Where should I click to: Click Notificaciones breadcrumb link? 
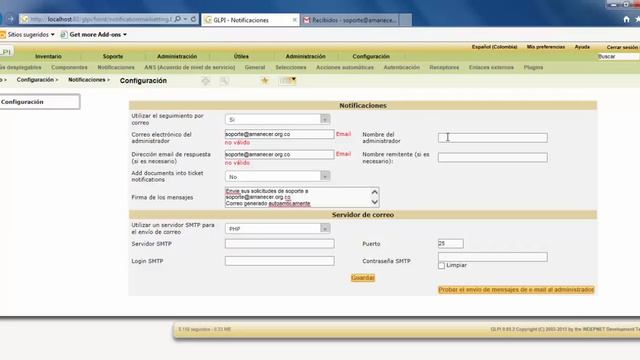(x=87, y=80)
